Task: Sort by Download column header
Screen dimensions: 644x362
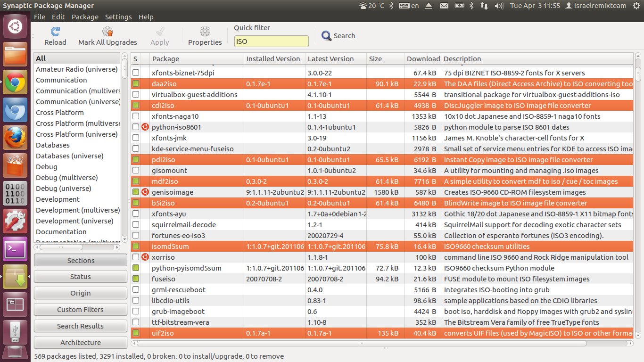Action: (423, 59)
